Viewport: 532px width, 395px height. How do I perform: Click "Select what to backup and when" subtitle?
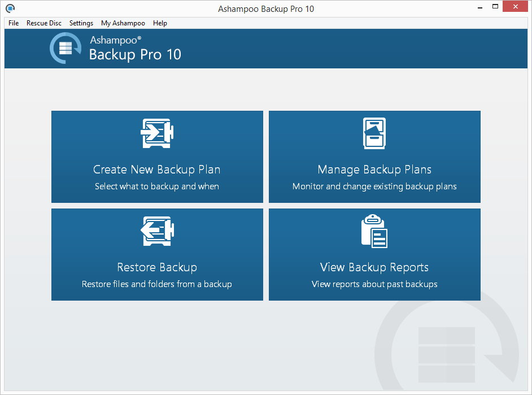click(x=157, y=186)
